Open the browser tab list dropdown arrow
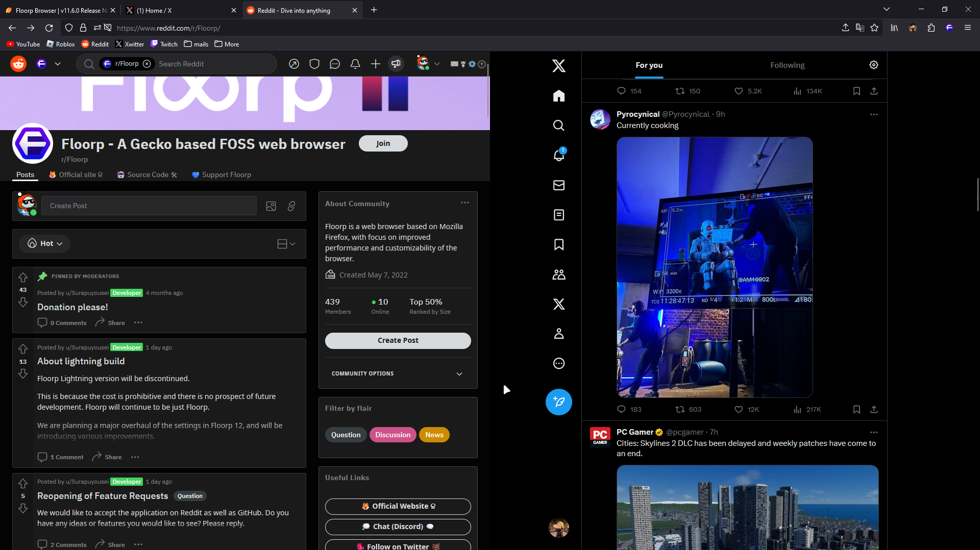The width and height of the screenshot is (980, 550). tap(887, 9)
